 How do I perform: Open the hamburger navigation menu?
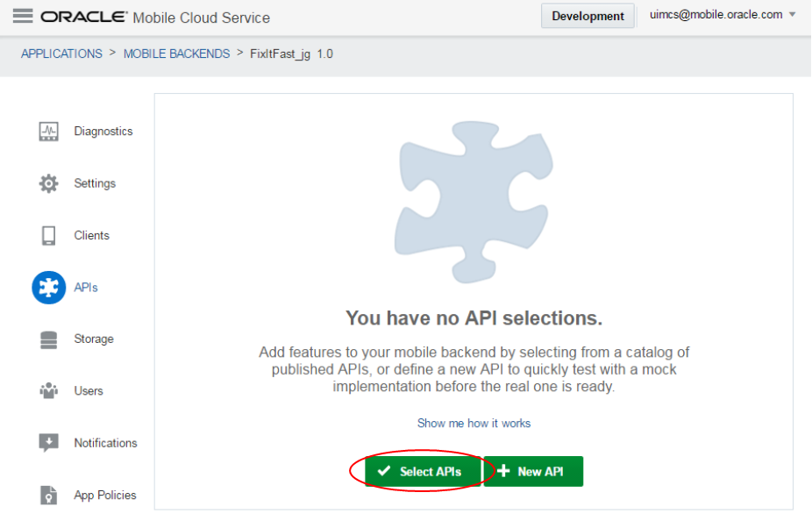[22, 16]
